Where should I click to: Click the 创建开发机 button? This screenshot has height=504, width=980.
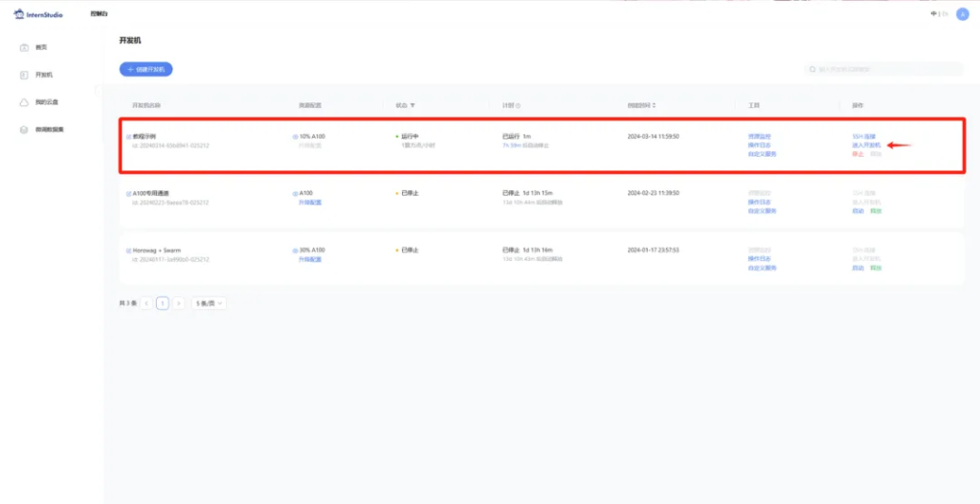click(x=145, y=70)
